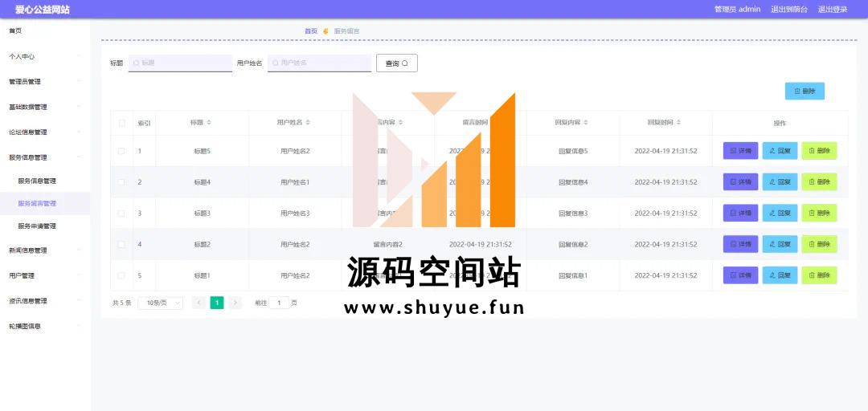
Task: Go to next page arrow
Action: click(x=235, y=303)
